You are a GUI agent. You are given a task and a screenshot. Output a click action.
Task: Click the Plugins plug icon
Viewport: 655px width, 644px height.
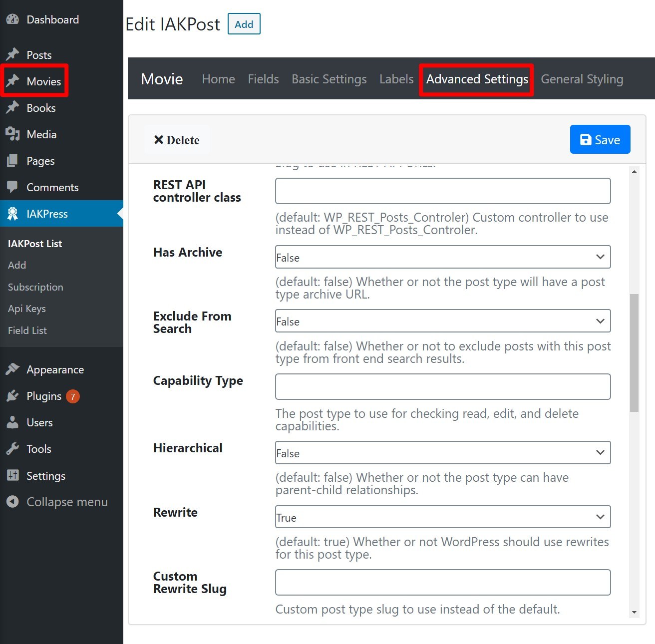click(12, 396)
